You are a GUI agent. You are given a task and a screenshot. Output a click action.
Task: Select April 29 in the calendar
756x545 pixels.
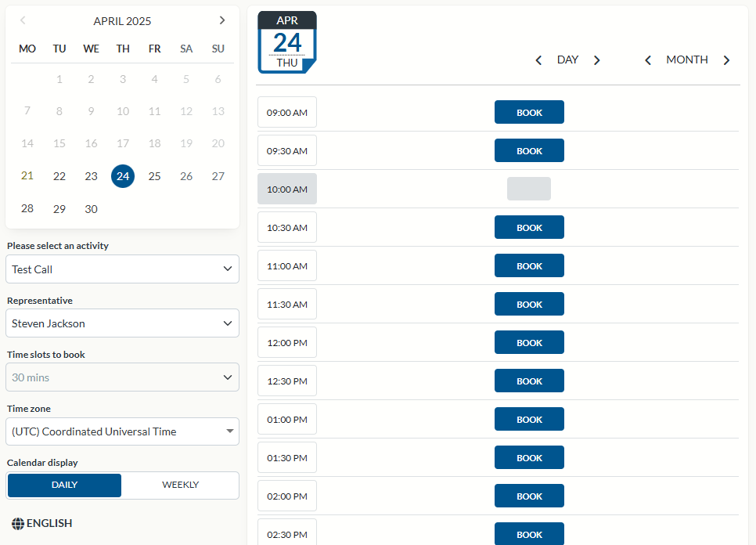click(59, 209)
